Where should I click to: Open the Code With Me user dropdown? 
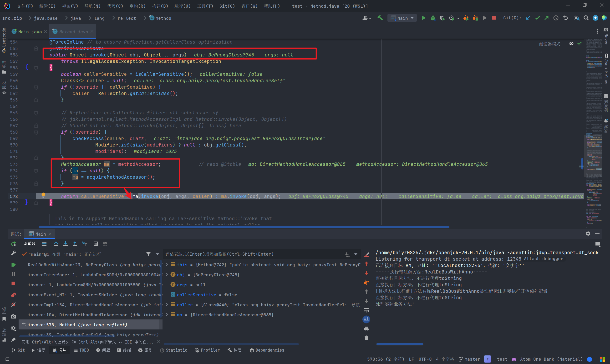(x=367, y=18)
